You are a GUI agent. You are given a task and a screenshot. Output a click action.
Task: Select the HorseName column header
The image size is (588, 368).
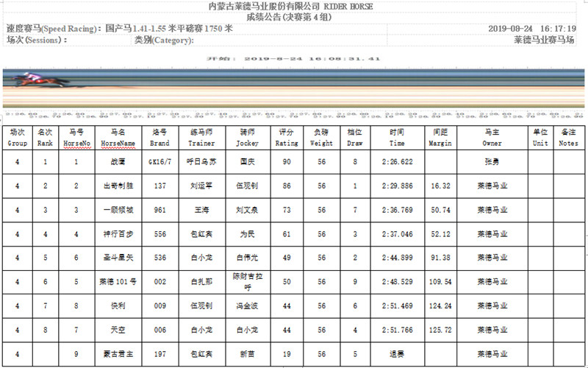tap(118, 138)
